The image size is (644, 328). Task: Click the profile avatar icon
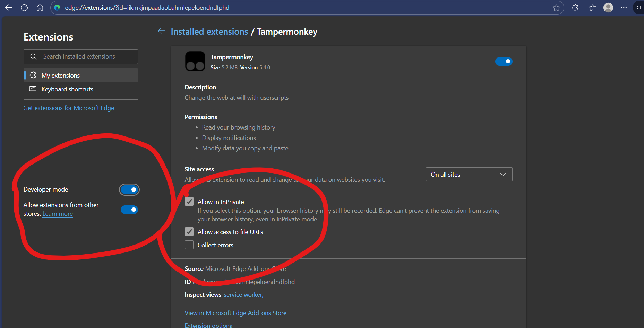point(608,7)
